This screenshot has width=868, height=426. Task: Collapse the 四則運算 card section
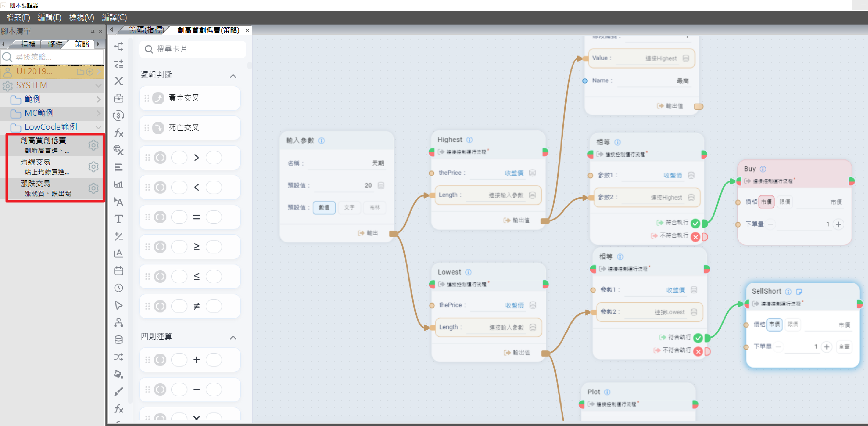(x=233, y=337)
